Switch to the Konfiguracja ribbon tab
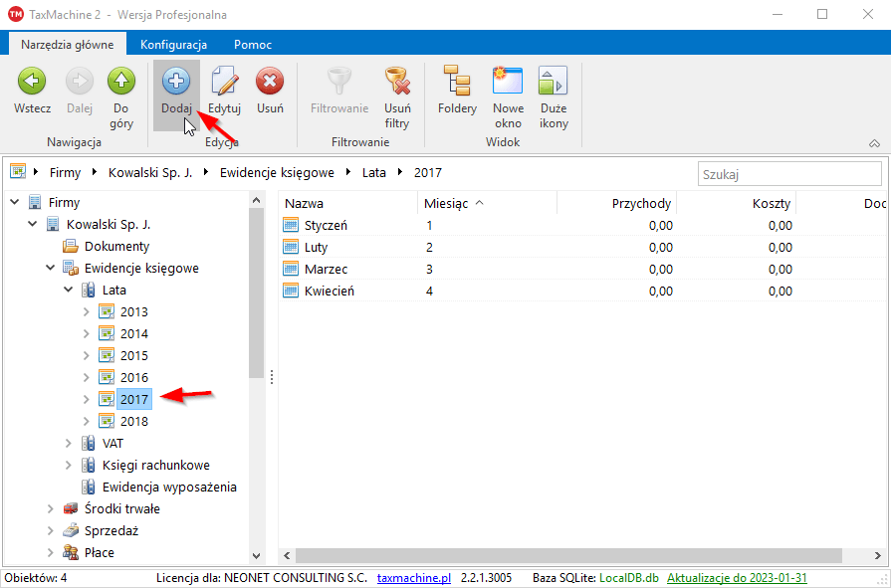This screenshot has height=588, width=891. tap(173, 45)
